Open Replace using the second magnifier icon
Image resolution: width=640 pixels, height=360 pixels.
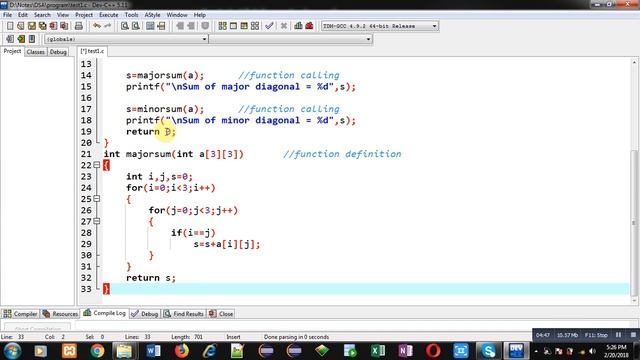[x=136, y=26]
